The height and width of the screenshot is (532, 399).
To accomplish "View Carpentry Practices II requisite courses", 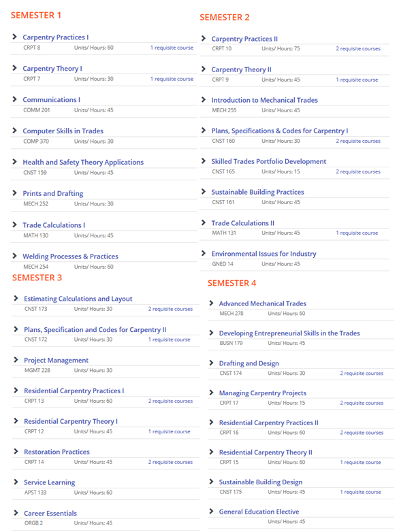I will [x=358, y=48].
